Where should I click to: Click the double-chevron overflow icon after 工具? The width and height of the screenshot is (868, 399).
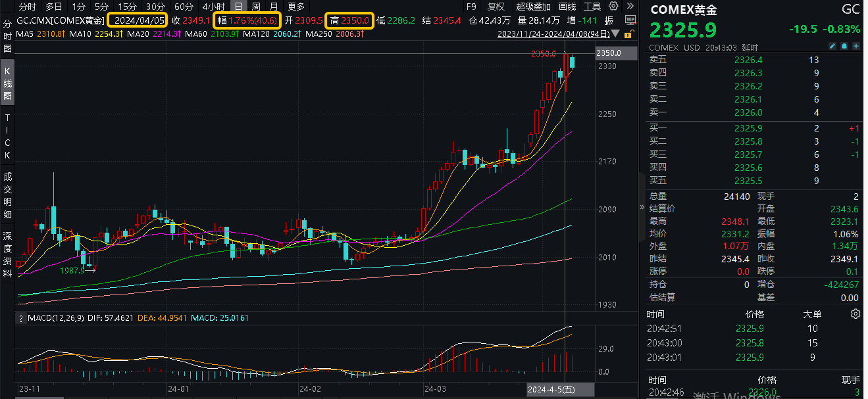click(630, 7)
